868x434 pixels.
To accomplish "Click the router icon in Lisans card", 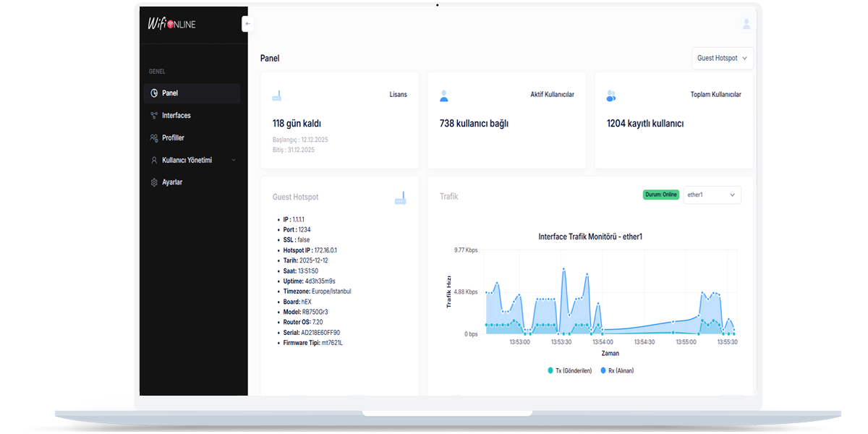I will click(x=276, y=95).
